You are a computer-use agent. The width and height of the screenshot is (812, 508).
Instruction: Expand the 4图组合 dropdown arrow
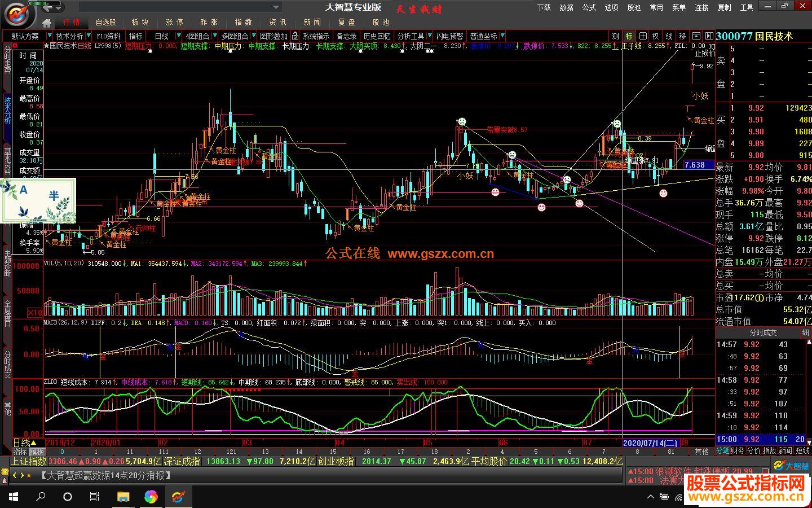215,36
